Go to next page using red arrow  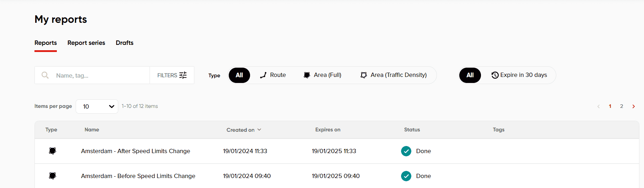click(x=633, y=106)
